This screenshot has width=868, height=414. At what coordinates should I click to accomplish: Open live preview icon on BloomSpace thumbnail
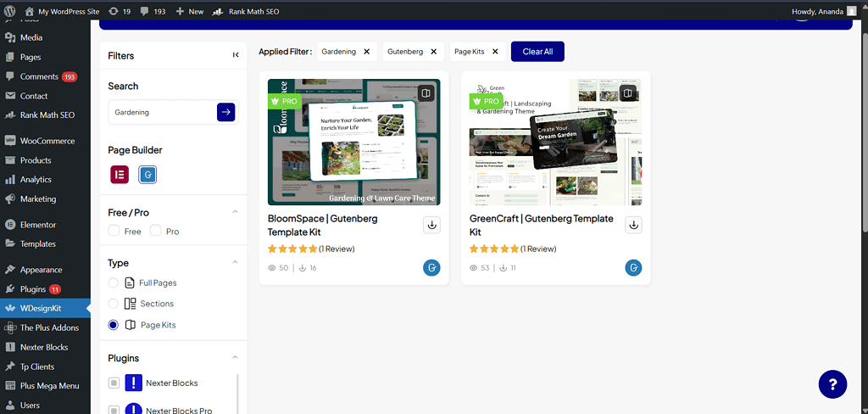pyautogui.click(x=426, y=92)
